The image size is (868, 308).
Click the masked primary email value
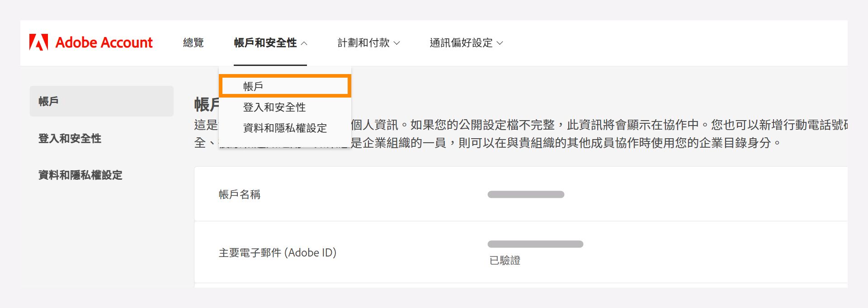coord(536,244)
